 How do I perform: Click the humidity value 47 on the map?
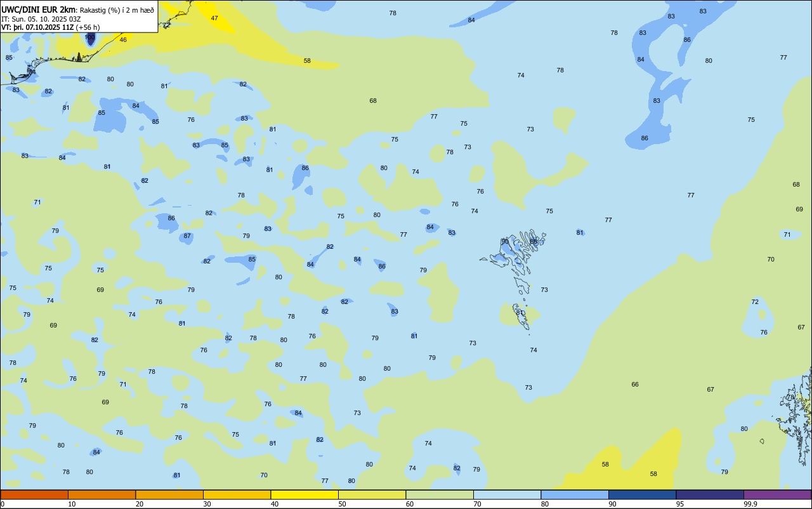point(214,18)
